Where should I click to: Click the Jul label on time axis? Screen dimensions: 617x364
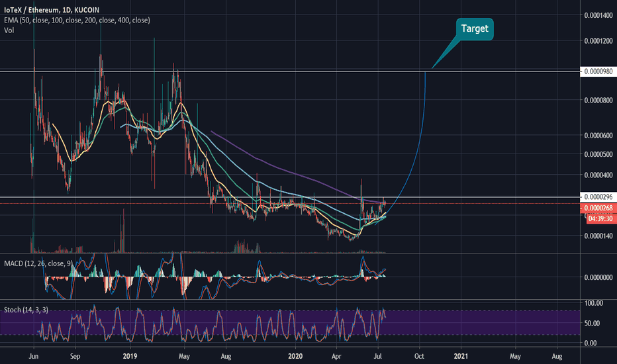coord(378,356)
